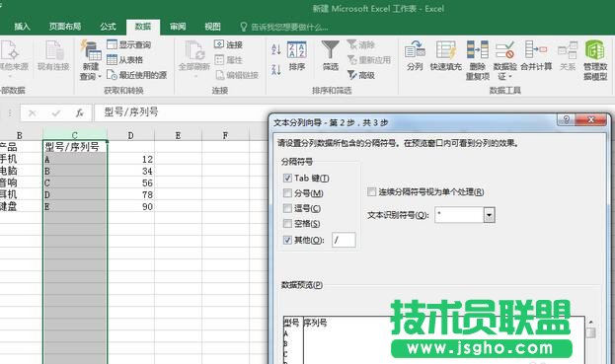
Task: Open 最近使用的源 (Recent Sources)
Action: [x=137, y=75]
